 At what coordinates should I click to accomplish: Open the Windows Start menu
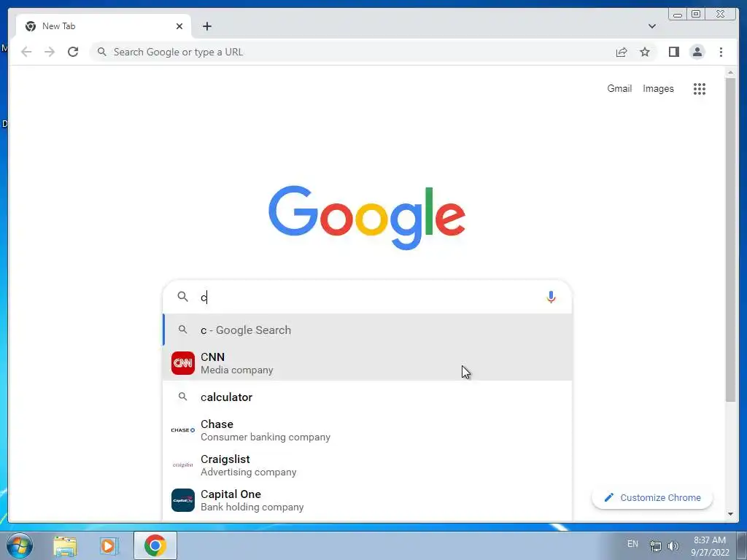pyautogui.click(x=20, y=545)
